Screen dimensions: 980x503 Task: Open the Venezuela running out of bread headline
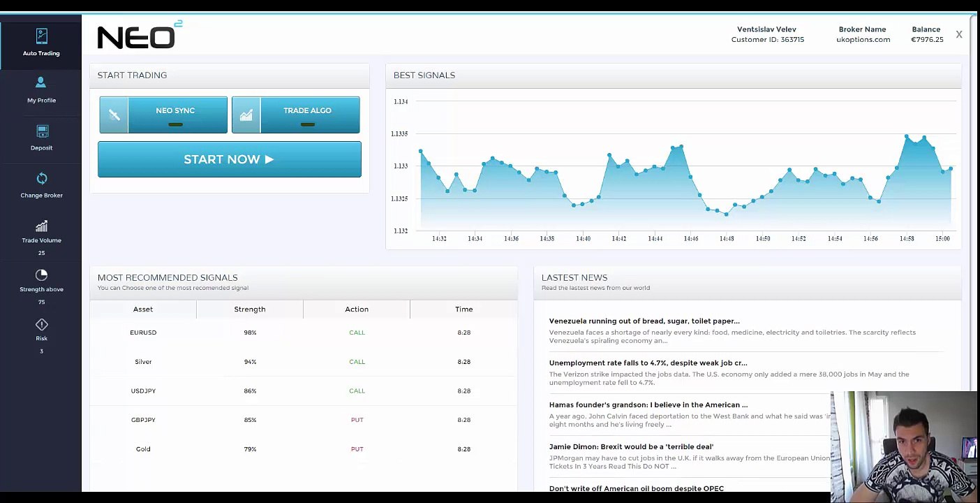pos(644,321)
